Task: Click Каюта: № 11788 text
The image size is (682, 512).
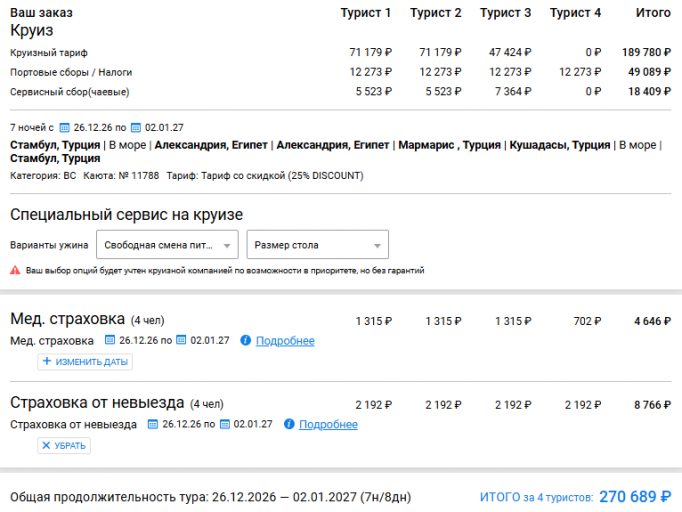Action: 121,176
